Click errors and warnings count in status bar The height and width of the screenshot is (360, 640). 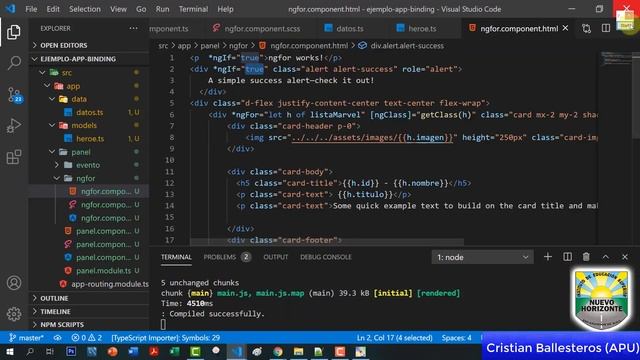pos(87,338)
